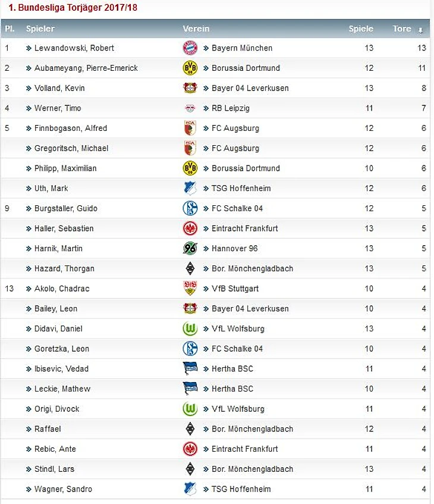
Task: Open Wagner, Sandro player link
Action: (x=63, y=489)
